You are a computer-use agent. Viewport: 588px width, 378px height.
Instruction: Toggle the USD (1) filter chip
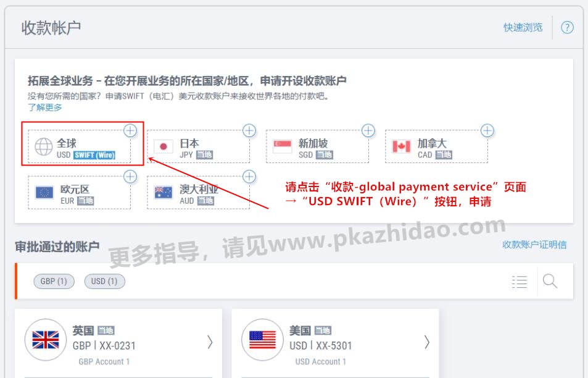pos(105,281)
